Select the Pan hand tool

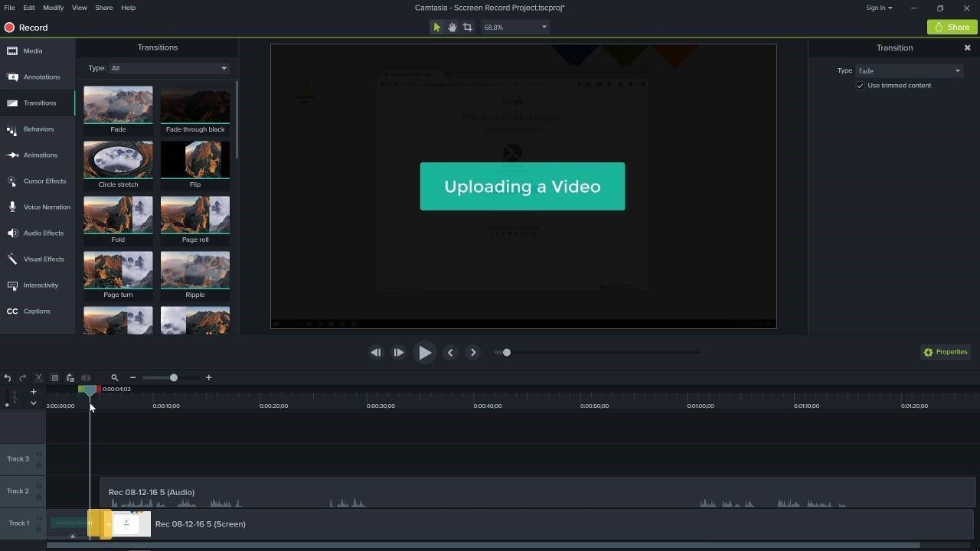(x=452, y=27)
